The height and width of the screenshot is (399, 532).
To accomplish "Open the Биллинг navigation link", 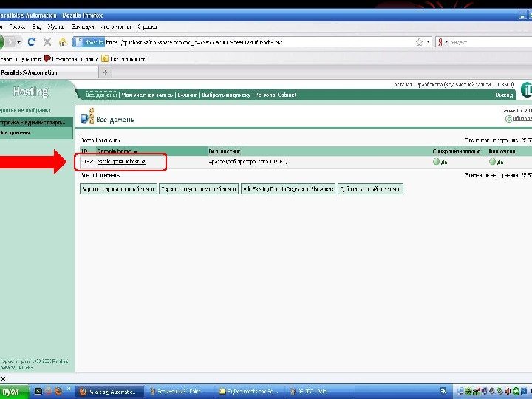I will 188,95.
